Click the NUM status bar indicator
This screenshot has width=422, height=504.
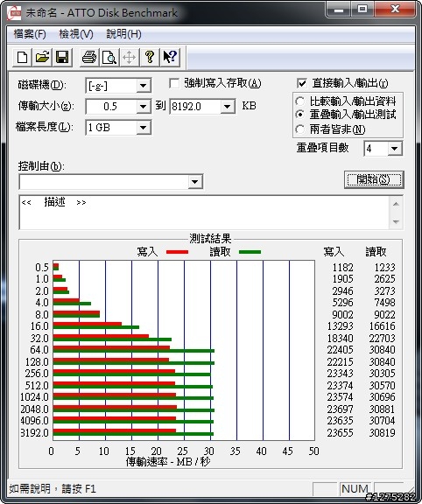[355, 488]
